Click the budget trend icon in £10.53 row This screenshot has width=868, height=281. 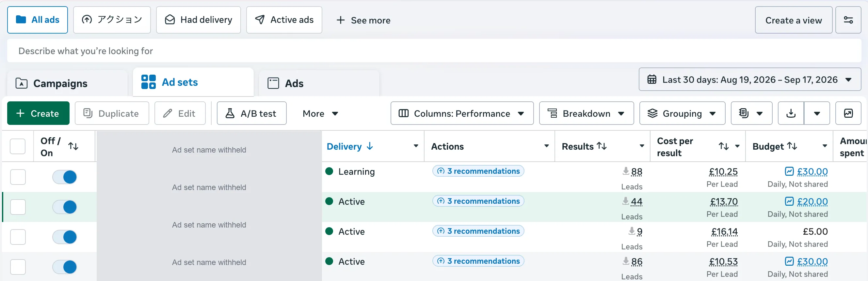(x=789, y=261)
